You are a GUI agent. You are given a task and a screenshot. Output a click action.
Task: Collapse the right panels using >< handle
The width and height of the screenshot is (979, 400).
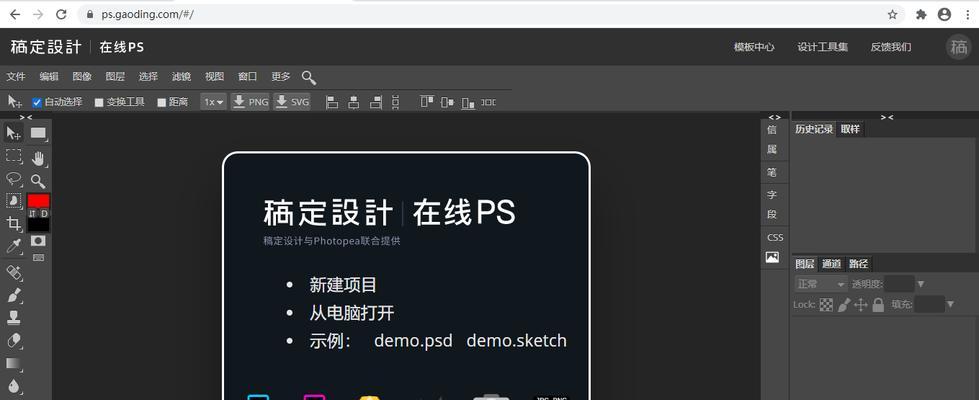coord(887,117)
